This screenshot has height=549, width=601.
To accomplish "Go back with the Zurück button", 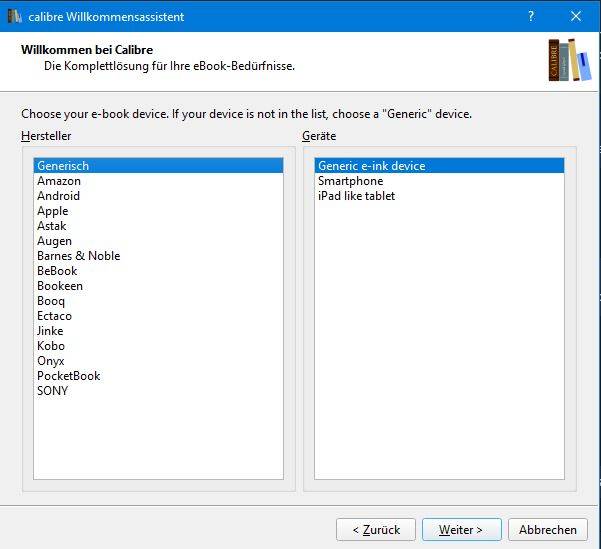I will [x=376, y=530].
